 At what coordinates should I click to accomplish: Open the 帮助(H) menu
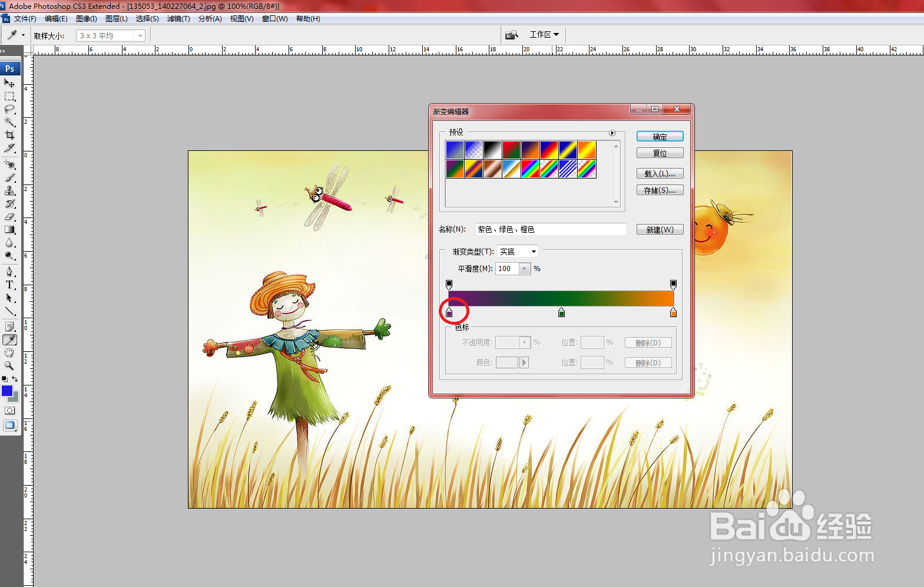tap(308, 19)
